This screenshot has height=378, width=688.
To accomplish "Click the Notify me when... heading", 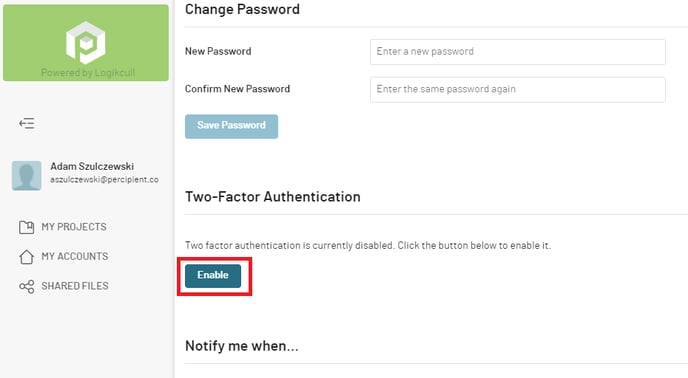I will pos(242,346).
